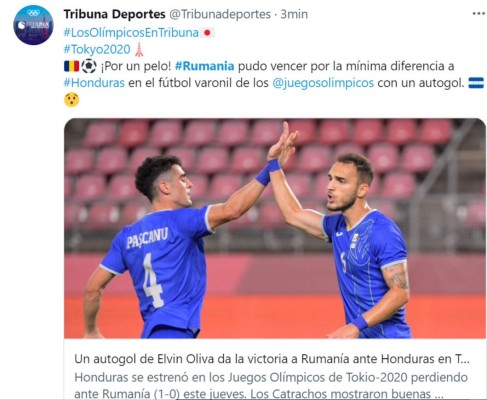
Task: Open the @juegosolimpicos mention
Action: [x=323, y=83]
